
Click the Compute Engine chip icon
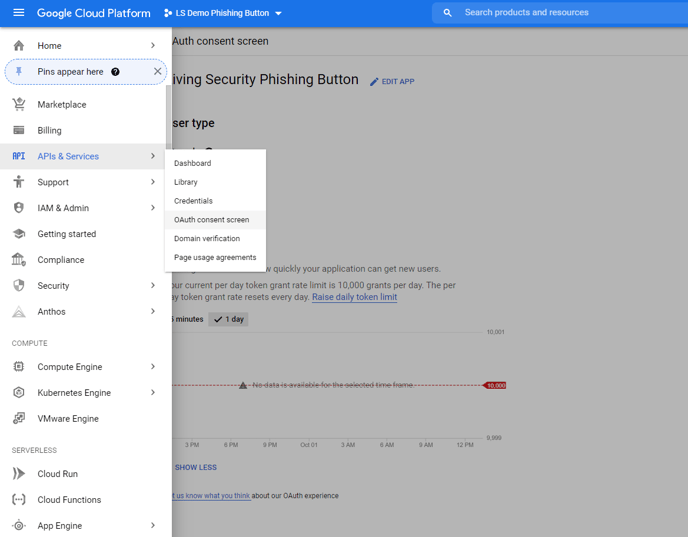click(19, 366)
